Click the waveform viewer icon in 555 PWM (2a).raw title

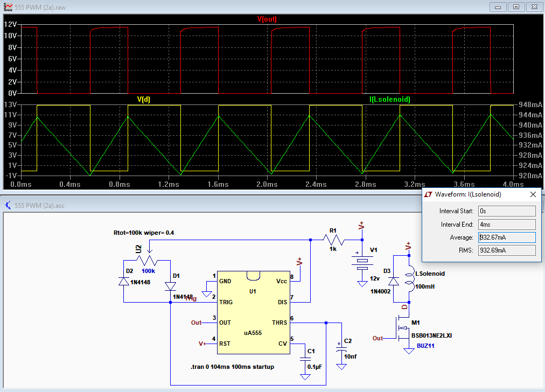point(8,7)
